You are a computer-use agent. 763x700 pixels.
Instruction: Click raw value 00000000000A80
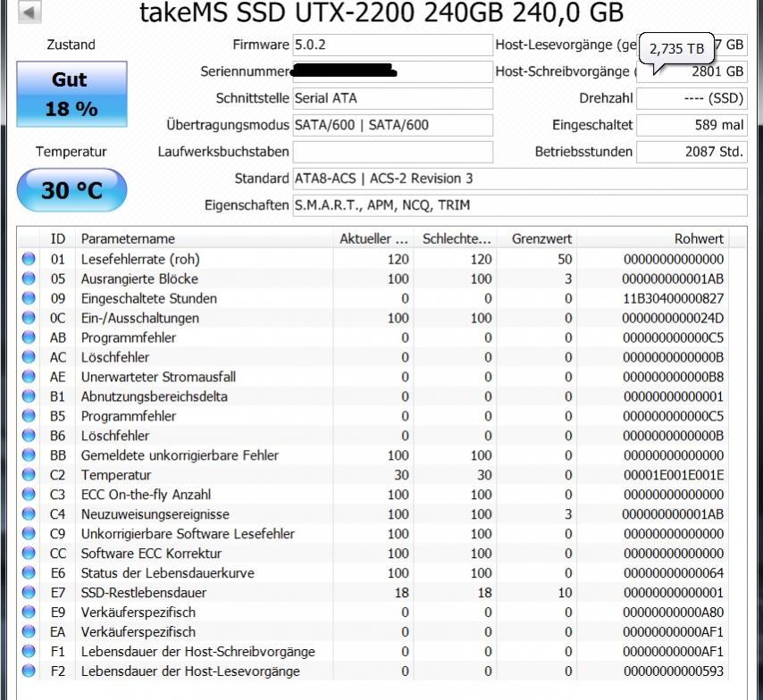(x=674, y=612)
